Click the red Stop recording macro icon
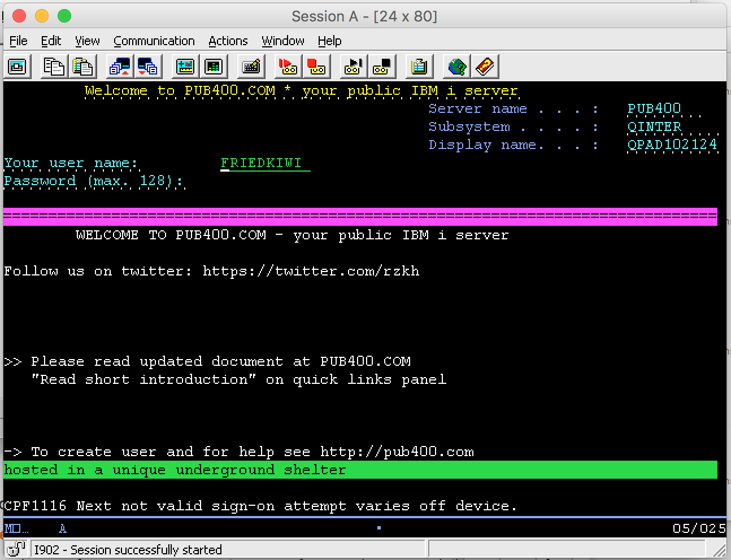 [316, 67]
